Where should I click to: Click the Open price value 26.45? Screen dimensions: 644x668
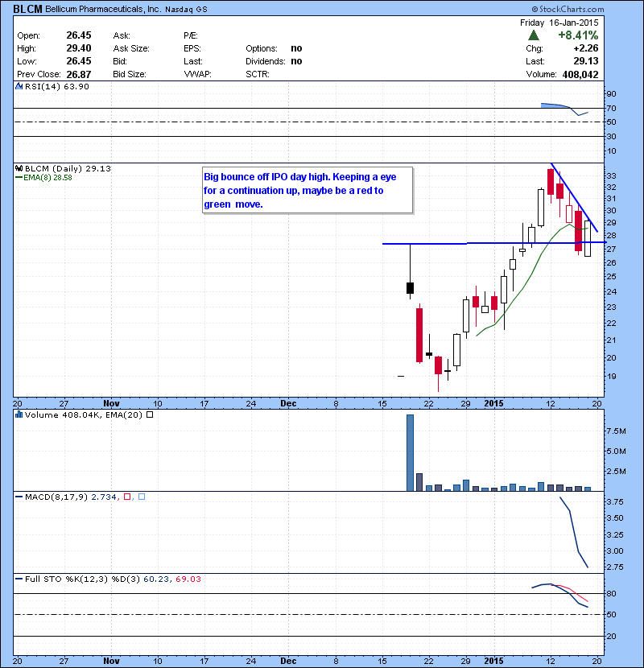79,35
